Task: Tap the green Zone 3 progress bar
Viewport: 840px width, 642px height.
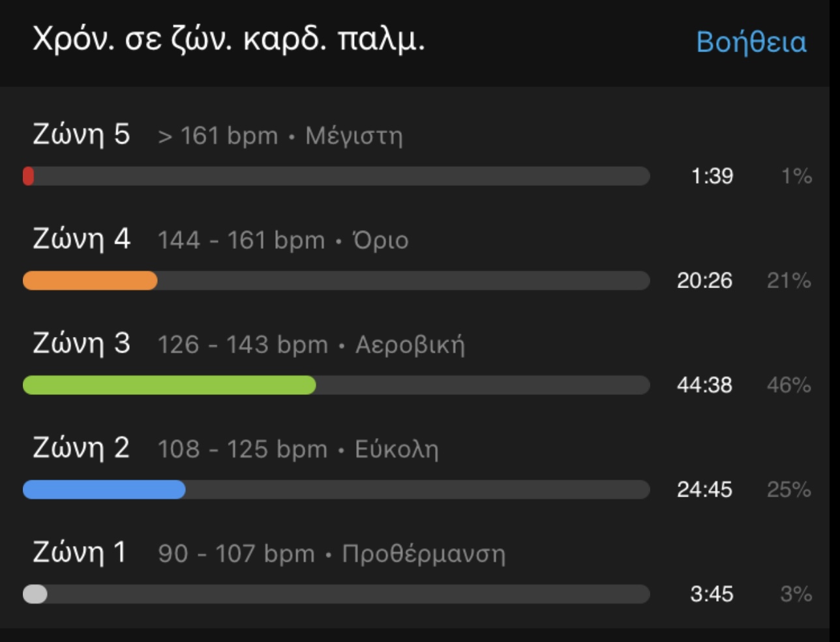Action: point(170,385)
